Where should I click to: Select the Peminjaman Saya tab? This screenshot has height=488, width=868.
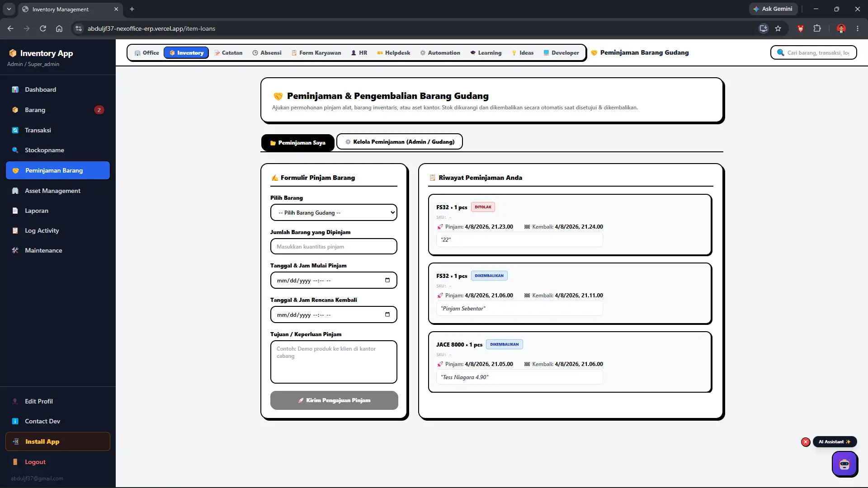pos(297,143)
